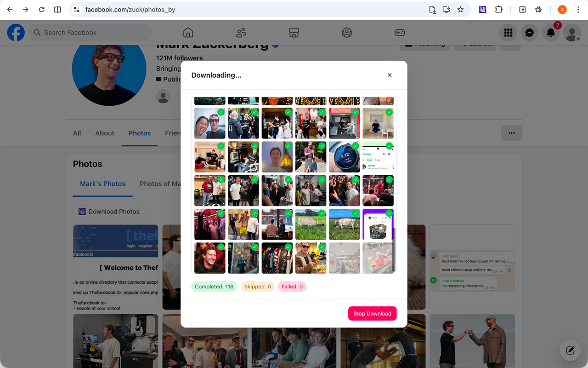This screenshot has width=588, height=368.
Task: Click the Completed: 118 status badge
Action: tap(214, 287)
